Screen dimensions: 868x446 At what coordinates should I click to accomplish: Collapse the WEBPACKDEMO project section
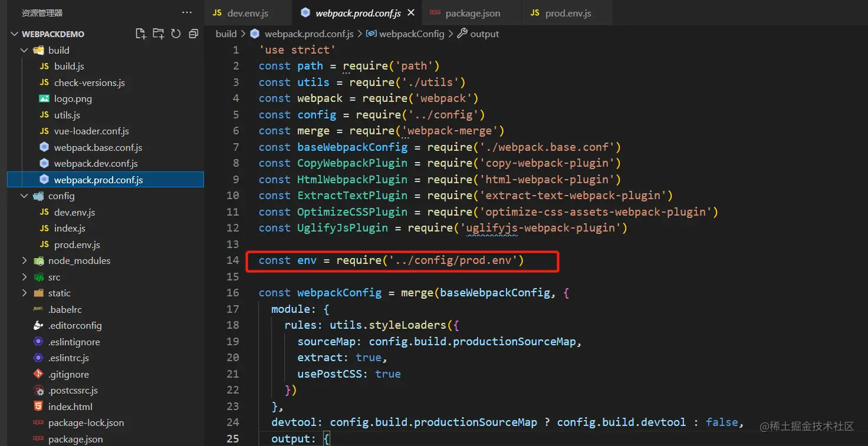(x=15, y=34)
